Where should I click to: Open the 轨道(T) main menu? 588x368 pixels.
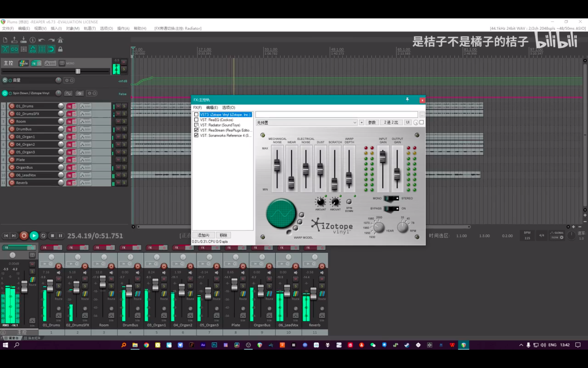(x=90, y=29)
